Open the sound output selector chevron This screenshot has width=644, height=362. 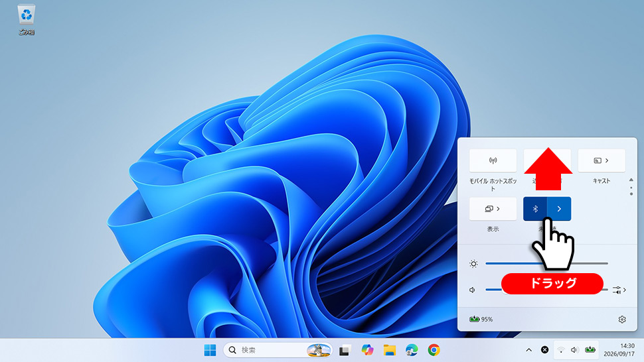(x=619, y=290)
